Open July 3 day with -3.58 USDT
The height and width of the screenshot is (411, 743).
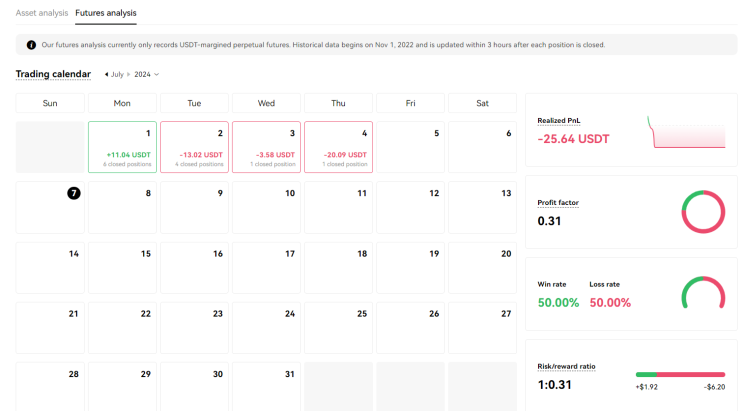(266, 147)
